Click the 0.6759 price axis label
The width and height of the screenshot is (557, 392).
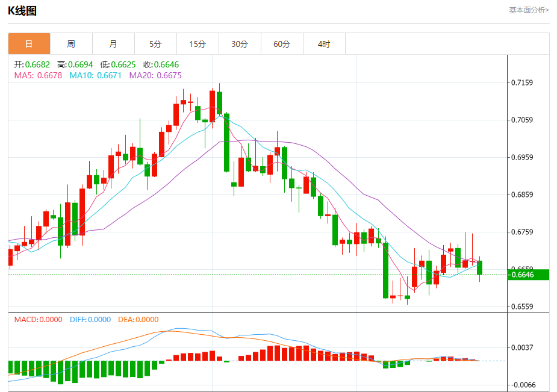tap(522, 232)
